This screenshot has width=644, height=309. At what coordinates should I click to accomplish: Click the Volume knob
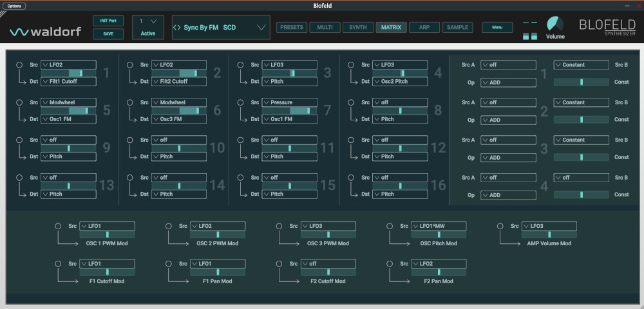(554, 24)
